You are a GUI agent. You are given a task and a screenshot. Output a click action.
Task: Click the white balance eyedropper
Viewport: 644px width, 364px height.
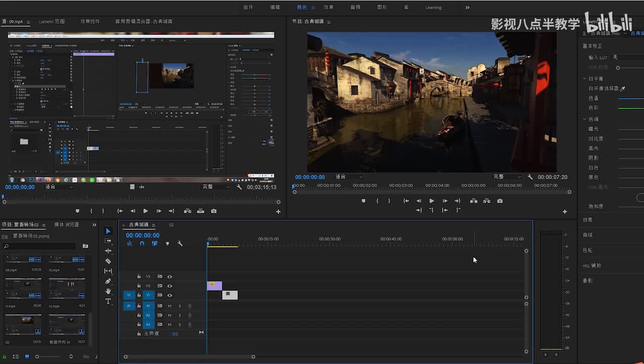[623, 88]
